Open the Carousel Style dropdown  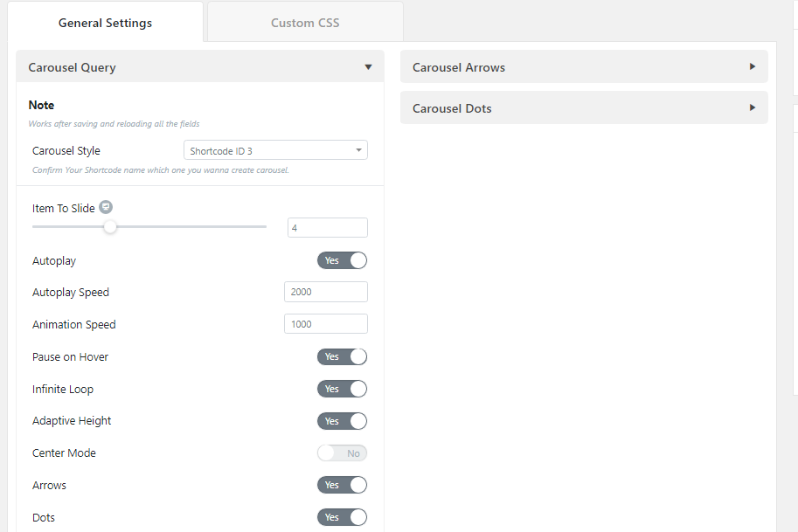275,150
